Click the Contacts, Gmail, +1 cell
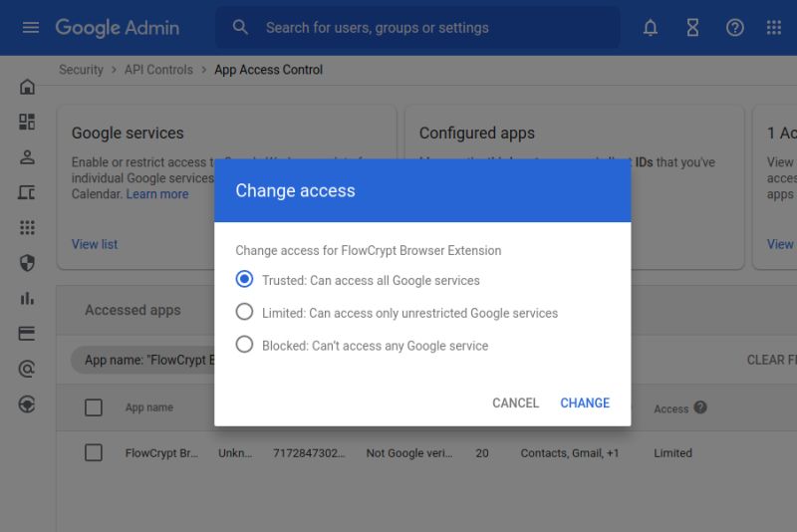The width and height of the screenshot is (797, 532). [x=569, y=453]
